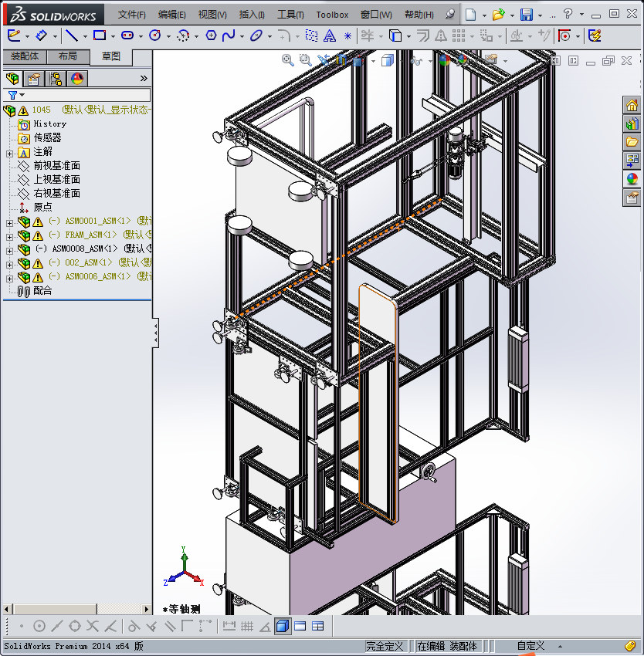
Task: Click the Quick Snaps tool
Action: click(x=564, y=36)
